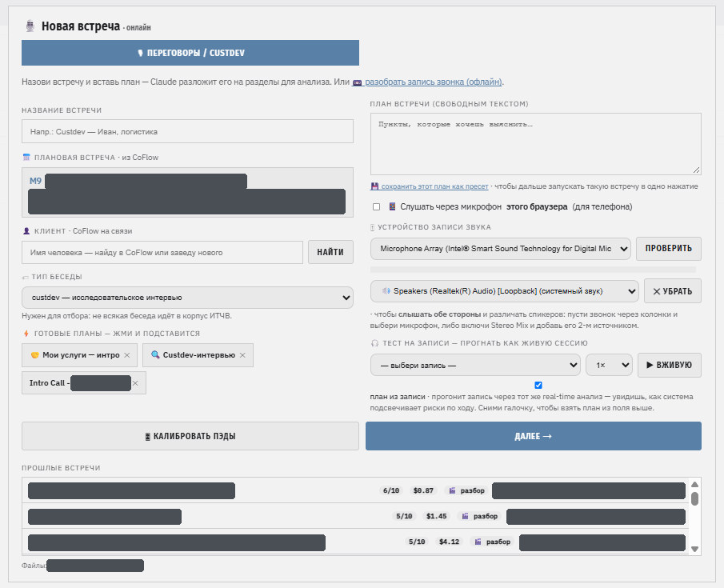Click the calendar icon by Плановая встреча
The image size is (724, 588).
click(x=26, y=158)
